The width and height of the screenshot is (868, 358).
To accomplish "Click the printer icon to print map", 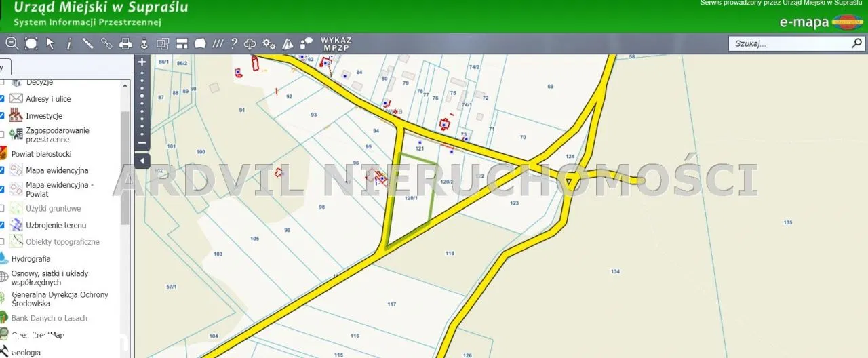I will tap(125, 43).
